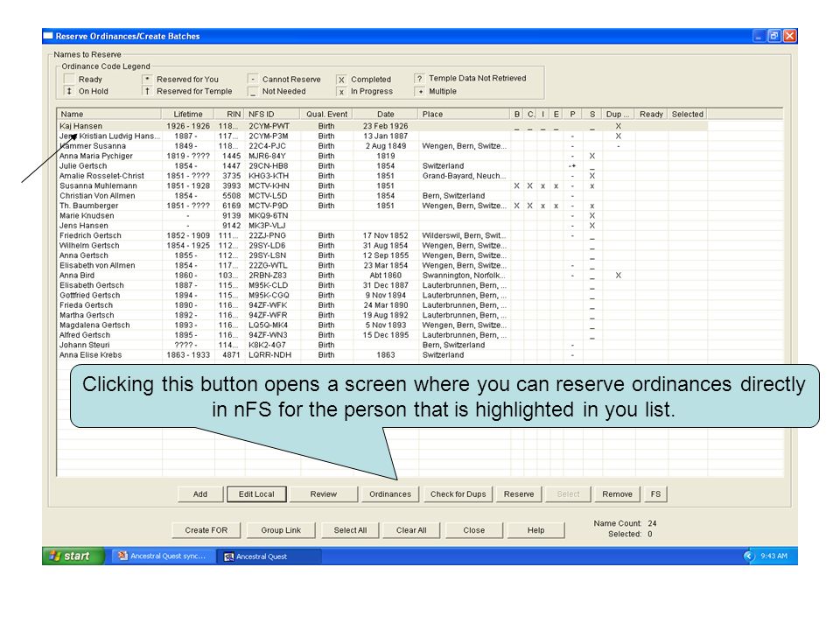Select the Kaj Hansen row
Viewport: 840px width, 630px height.
click(382, 126)
